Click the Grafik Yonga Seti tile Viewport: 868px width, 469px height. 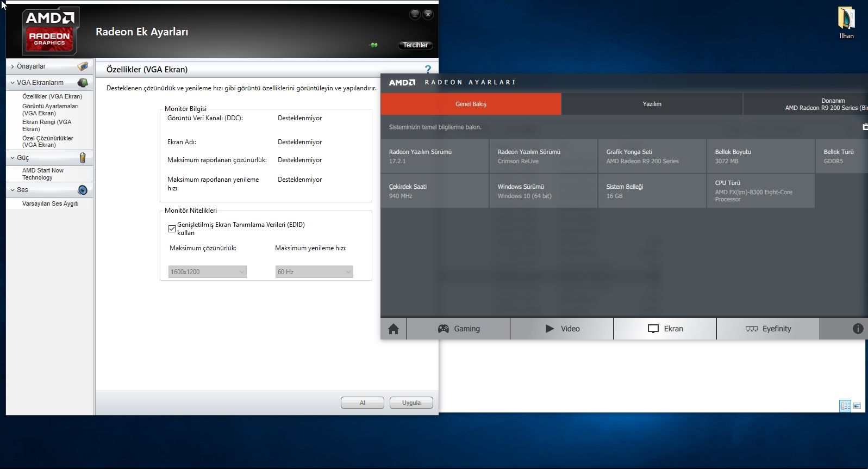point(652,157)
